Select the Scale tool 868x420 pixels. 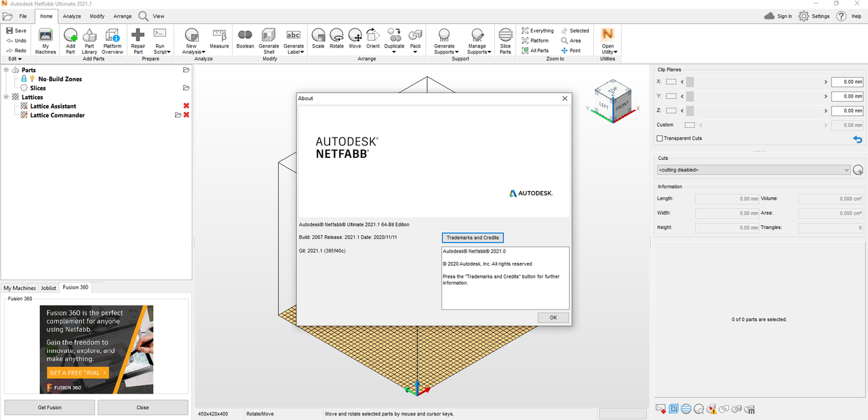click(318, 39)
